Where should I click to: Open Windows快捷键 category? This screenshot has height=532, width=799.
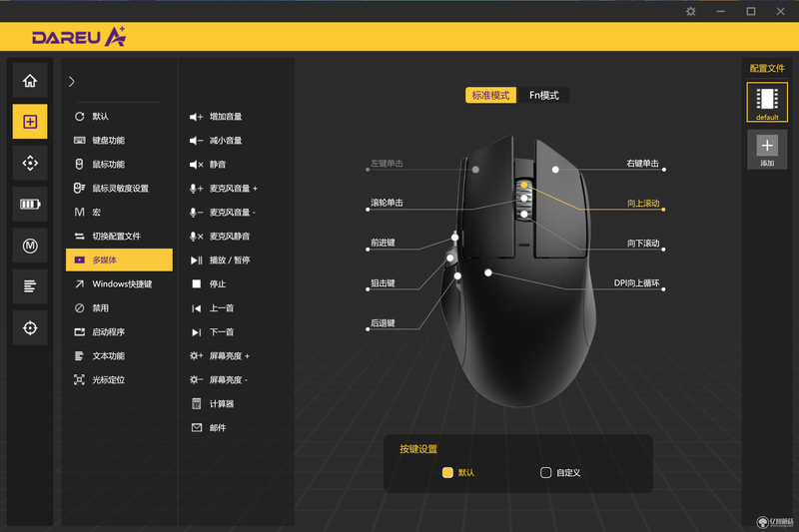pos(119,284)
